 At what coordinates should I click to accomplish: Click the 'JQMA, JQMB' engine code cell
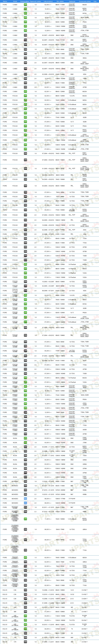(85, 438)
